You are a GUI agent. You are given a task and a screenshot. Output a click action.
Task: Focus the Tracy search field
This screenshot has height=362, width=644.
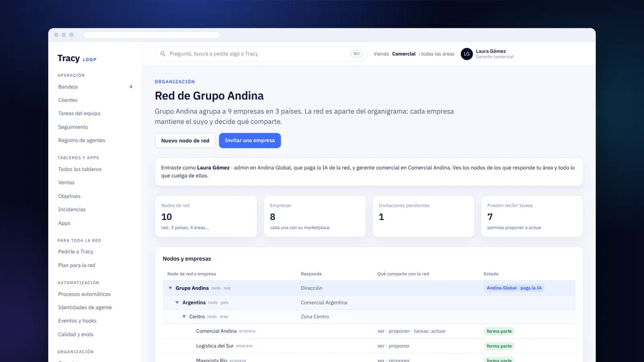click(x=261, y=54)
